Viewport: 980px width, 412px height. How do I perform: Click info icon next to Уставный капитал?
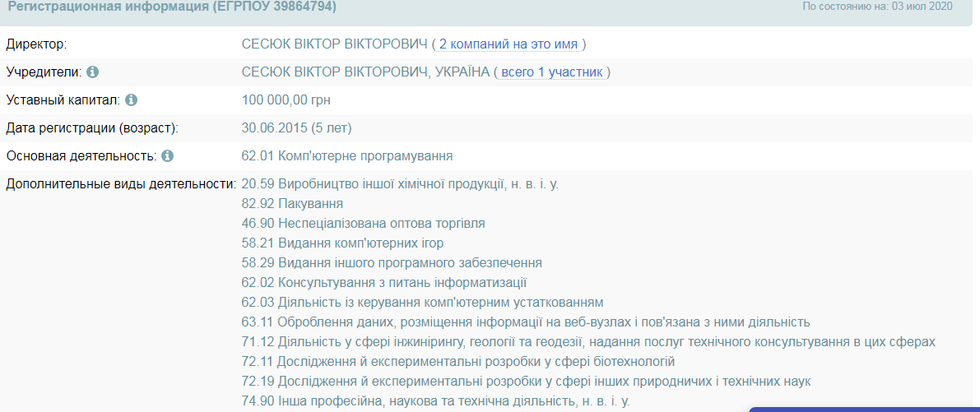(x=132, y=100)
